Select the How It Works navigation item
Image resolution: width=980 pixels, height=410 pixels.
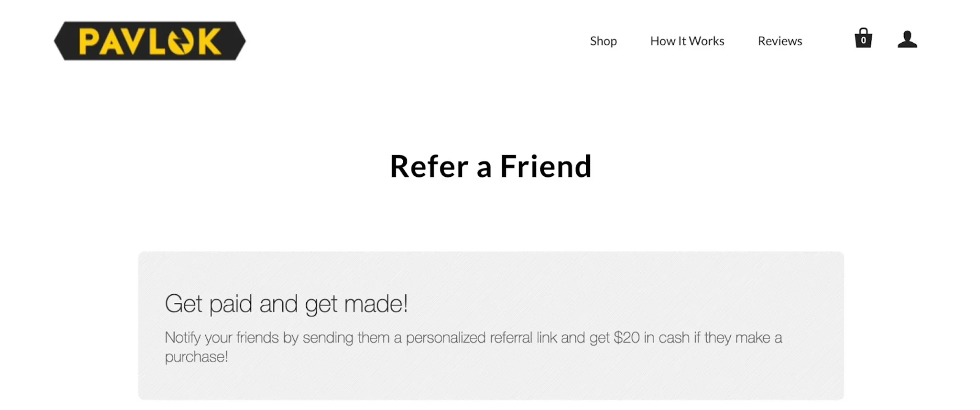coord(687,41)
